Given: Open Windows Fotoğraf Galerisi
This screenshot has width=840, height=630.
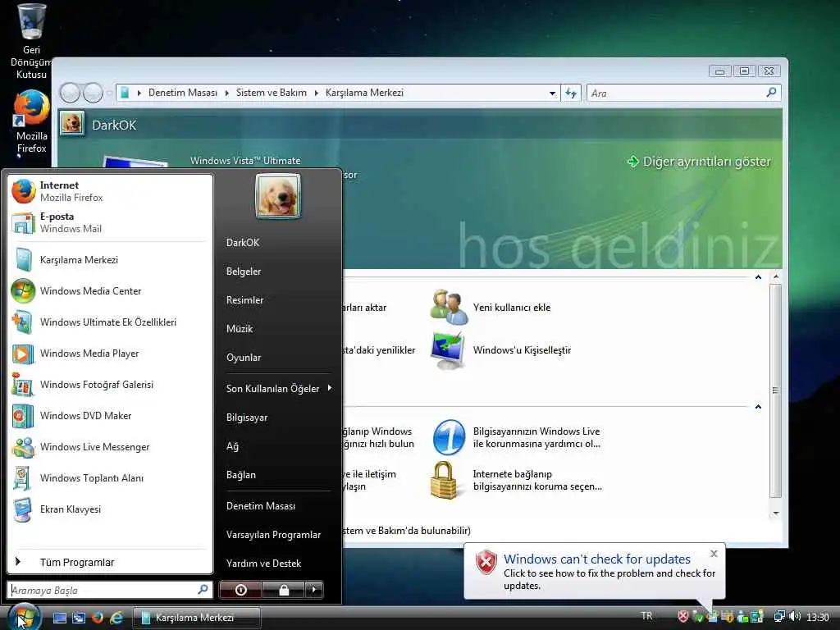Looking at the screenshot, I should [110, 385].
